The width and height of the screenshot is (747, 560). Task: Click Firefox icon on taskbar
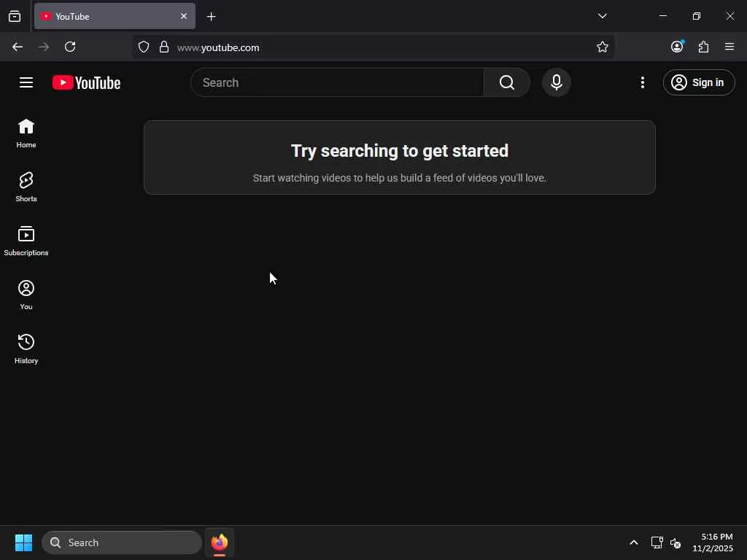coord(220,542)
